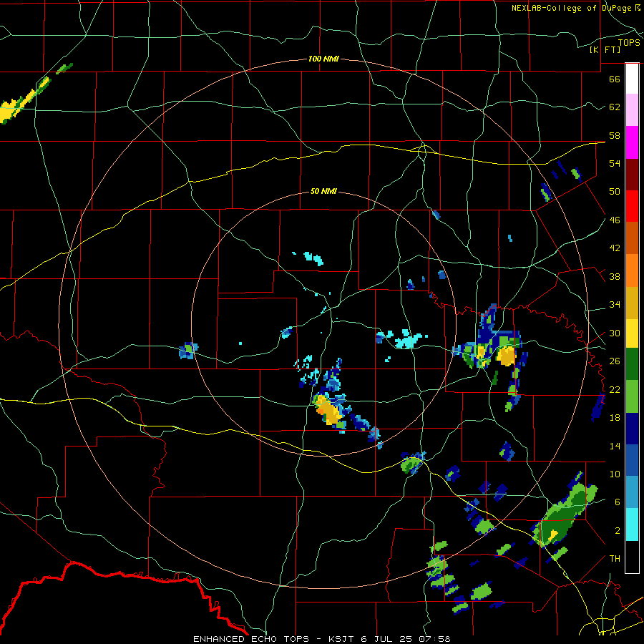644x644 pixels.
Task: Click the 18 value on the legend scale
Action: click(x=615, y=418)
